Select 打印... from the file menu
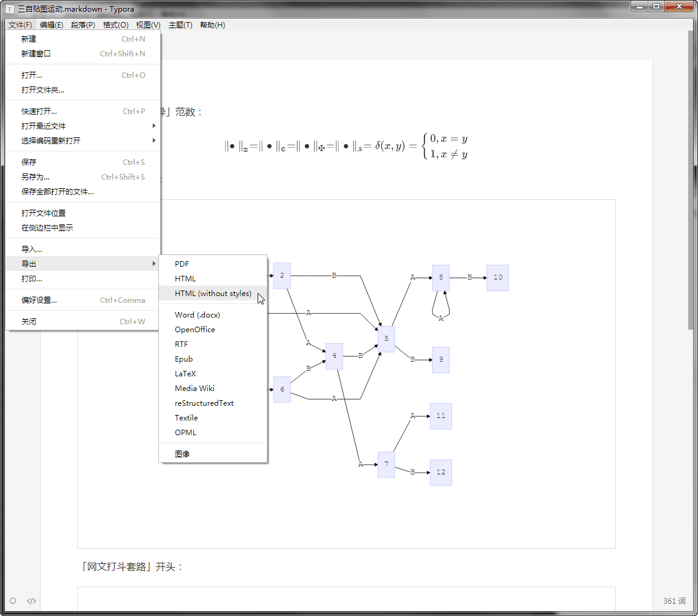The height and width of the screenshot is (616, 698). tap(83, 279)
